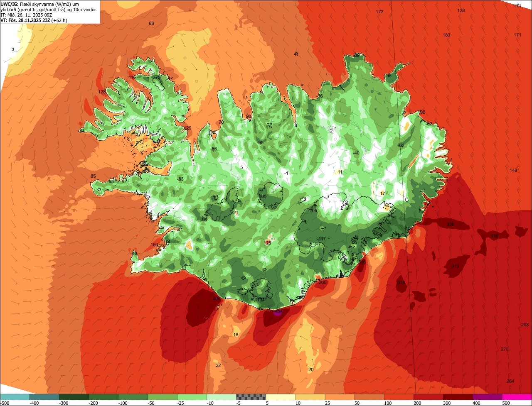
Task: Click the map value '285' on the south coast
Action: point(323,282)
